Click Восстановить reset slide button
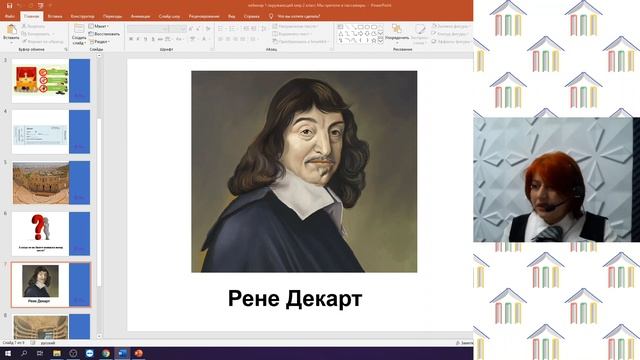 tap(104, 34)
